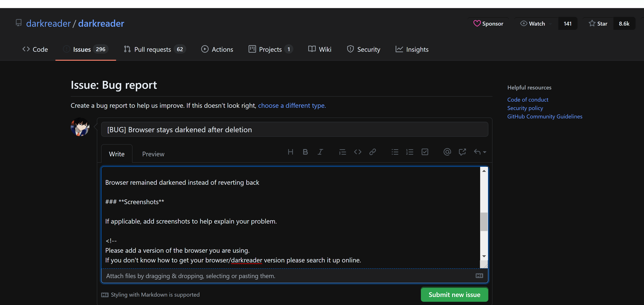Mention a user with the @ icon
Screen dimensions: 644x305
tap(447, 152)
